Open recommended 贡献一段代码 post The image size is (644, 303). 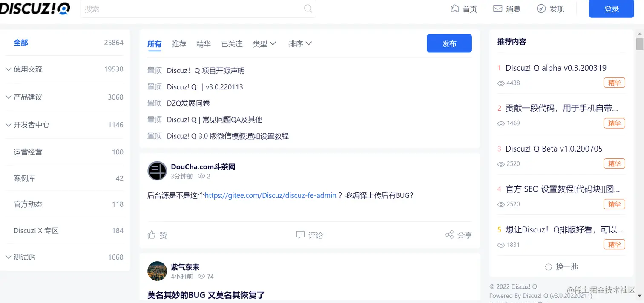point(562,108)
